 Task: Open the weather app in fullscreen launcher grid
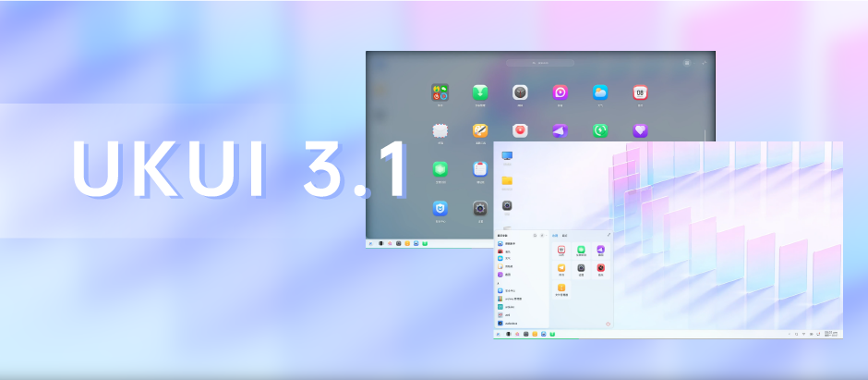coord(600,92)
